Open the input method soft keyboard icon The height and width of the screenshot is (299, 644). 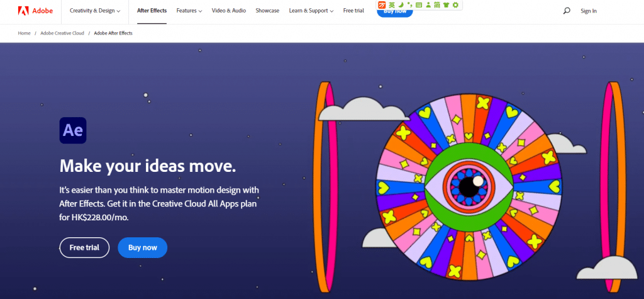419,5
